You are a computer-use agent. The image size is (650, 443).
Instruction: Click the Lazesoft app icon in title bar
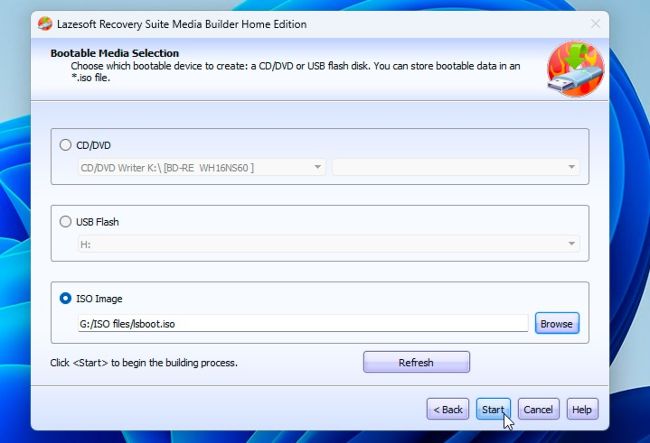click(45, 24)
